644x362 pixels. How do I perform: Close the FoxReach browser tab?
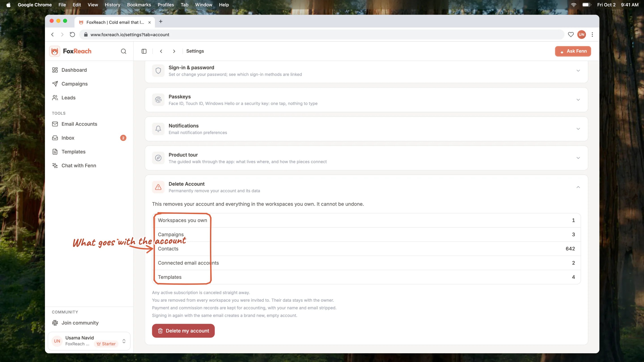point(150,22)
